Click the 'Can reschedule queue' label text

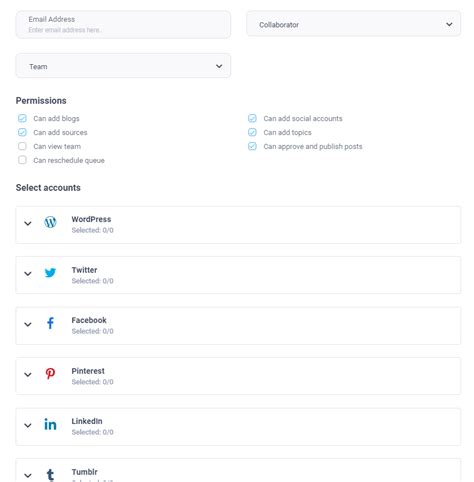[69, 160]
